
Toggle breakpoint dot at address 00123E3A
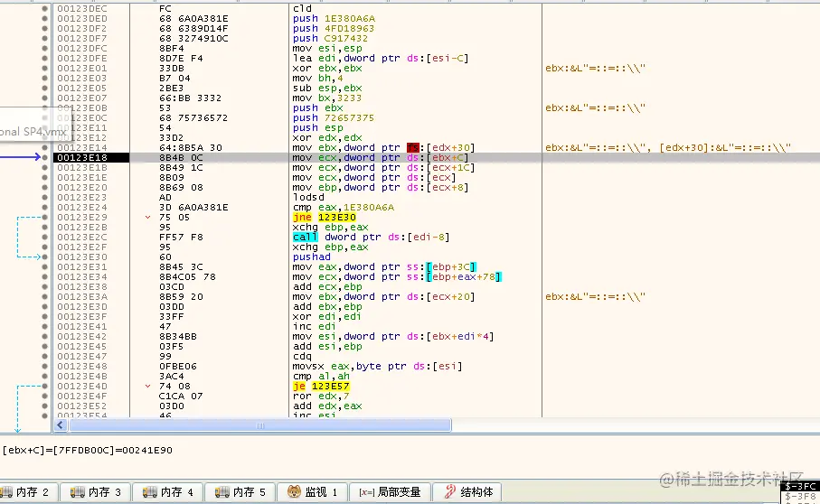44,296
